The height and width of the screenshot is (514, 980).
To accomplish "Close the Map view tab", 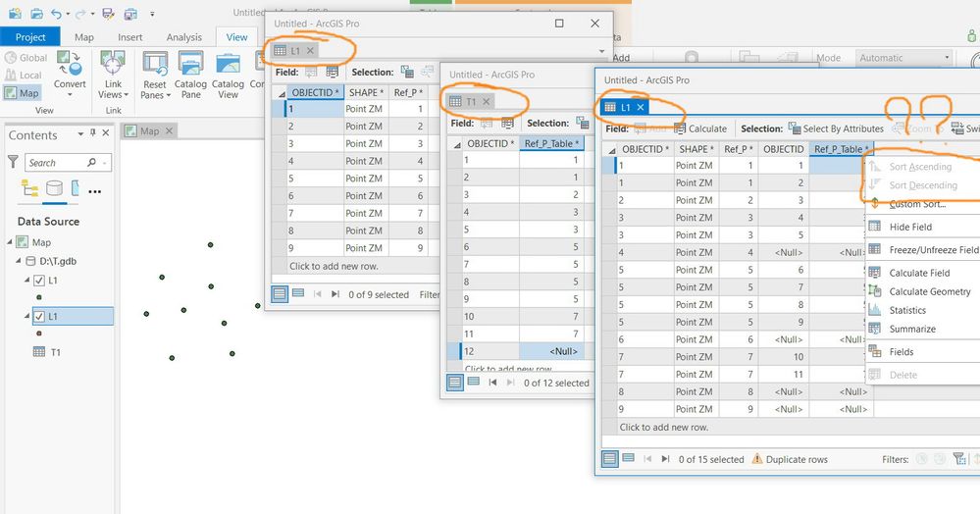I will [169, 130].
